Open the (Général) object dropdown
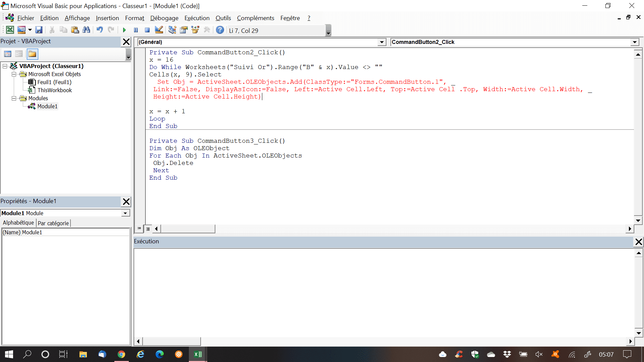Image resolution: width=644 pixels, height=362 pixels. coord(382,42)
